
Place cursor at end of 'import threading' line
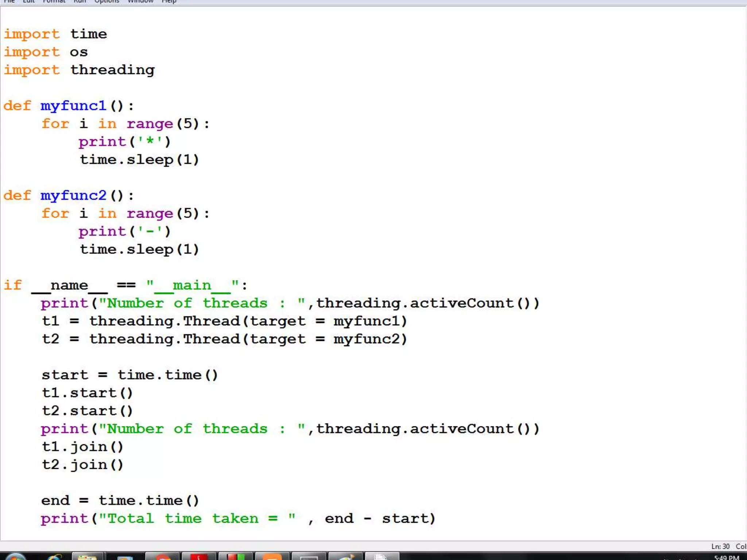[x=155, y=70]
